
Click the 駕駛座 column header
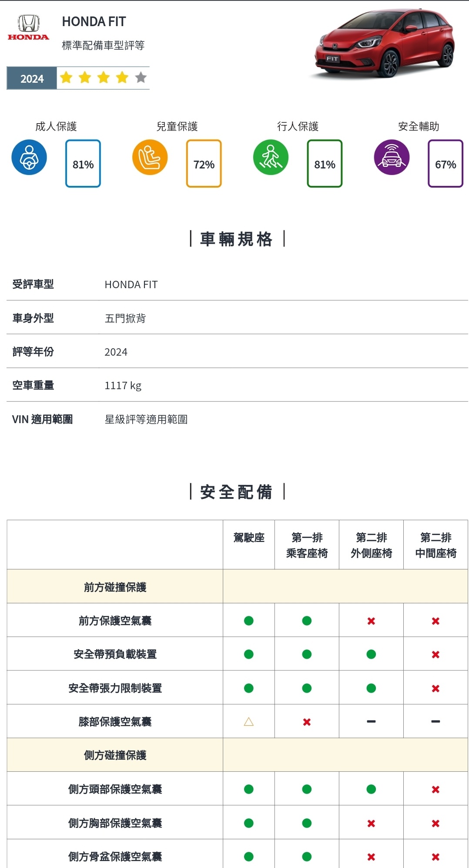[249, 538]
